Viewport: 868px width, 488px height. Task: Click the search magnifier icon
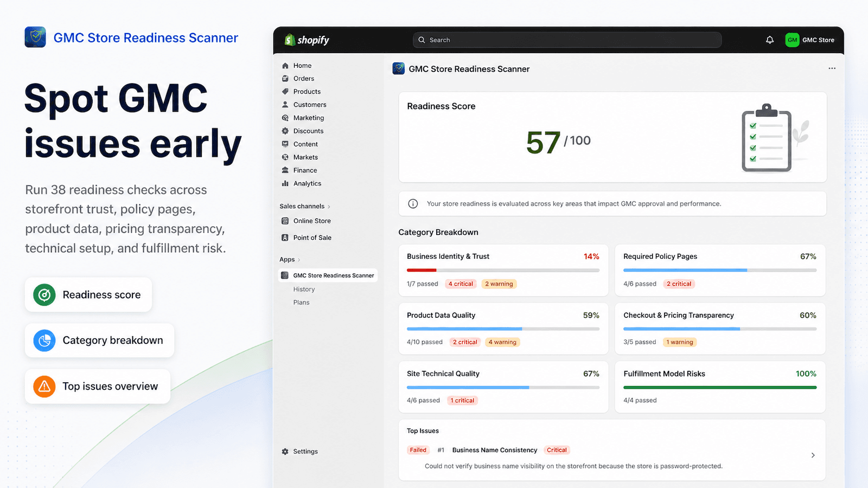click(422, 40)
